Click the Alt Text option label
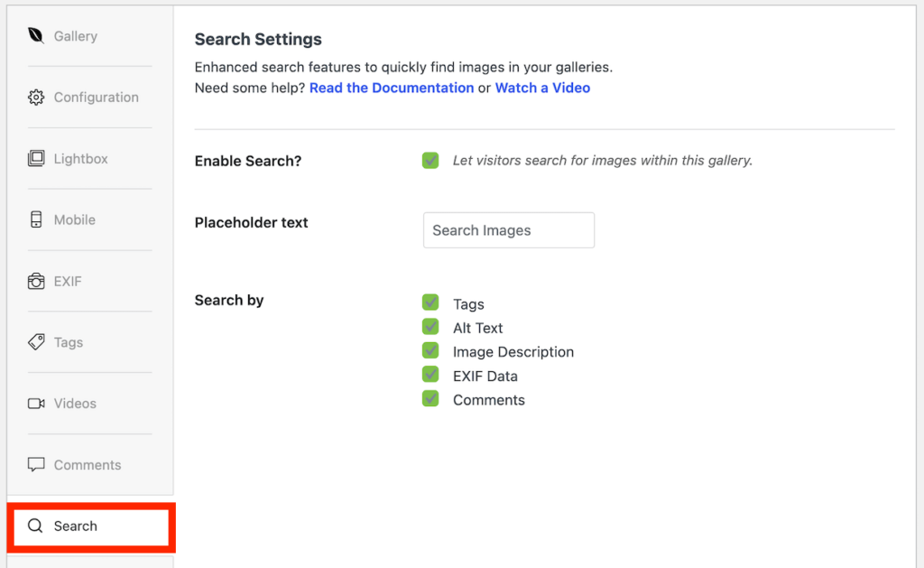The height and width of the screenshot is (568, 924). 478,328
